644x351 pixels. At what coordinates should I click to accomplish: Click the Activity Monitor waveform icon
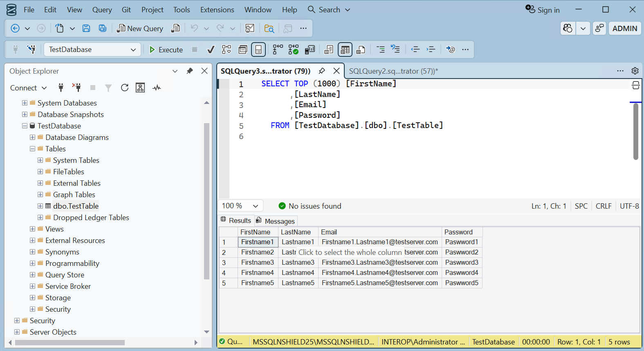(157, 88)
